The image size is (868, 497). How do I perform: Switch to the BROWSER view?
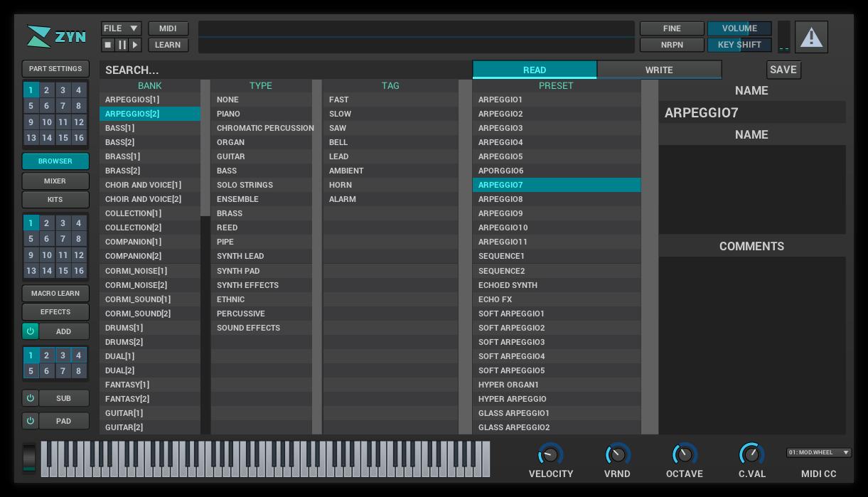coord(55,161)
